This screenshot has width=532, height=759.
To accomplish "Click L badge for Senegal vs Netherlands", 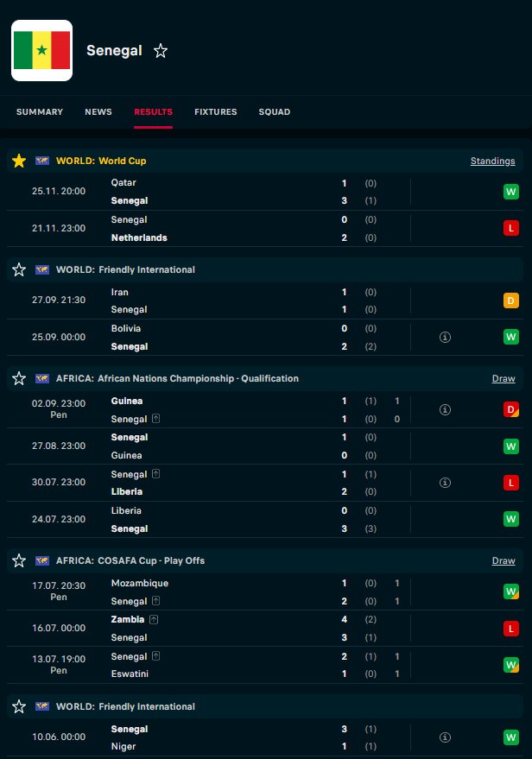I will click(x=510, y=228).
